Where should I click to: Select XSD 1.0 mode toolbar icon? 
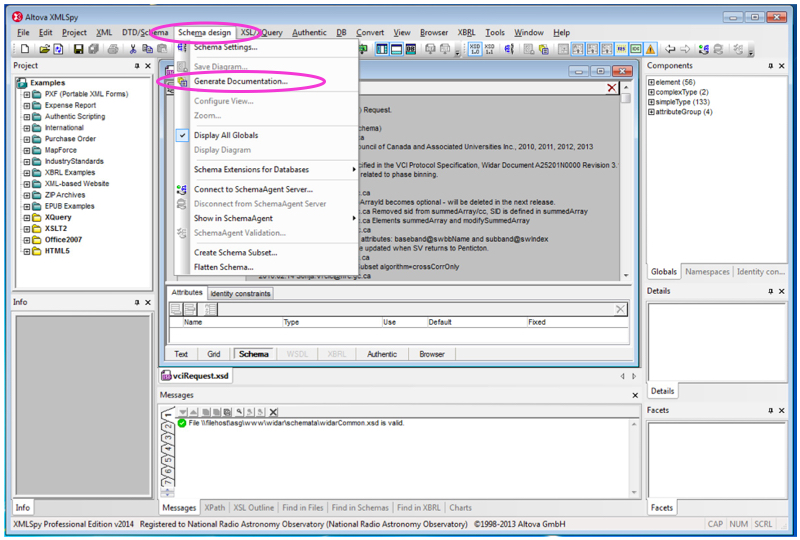(475, 49)
